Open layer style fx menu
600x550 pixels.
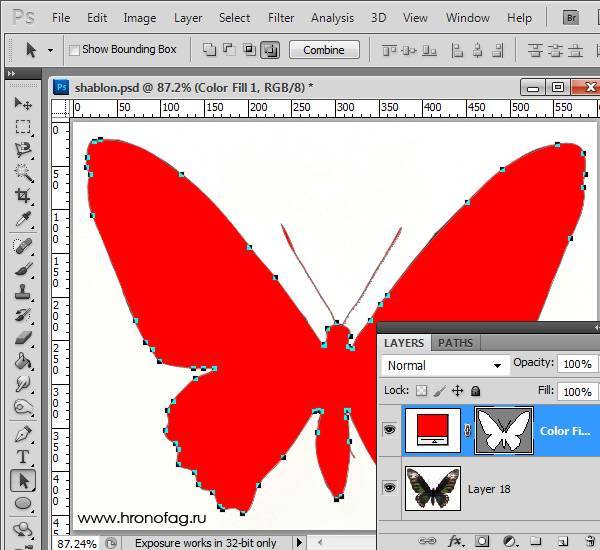(454, 541)
